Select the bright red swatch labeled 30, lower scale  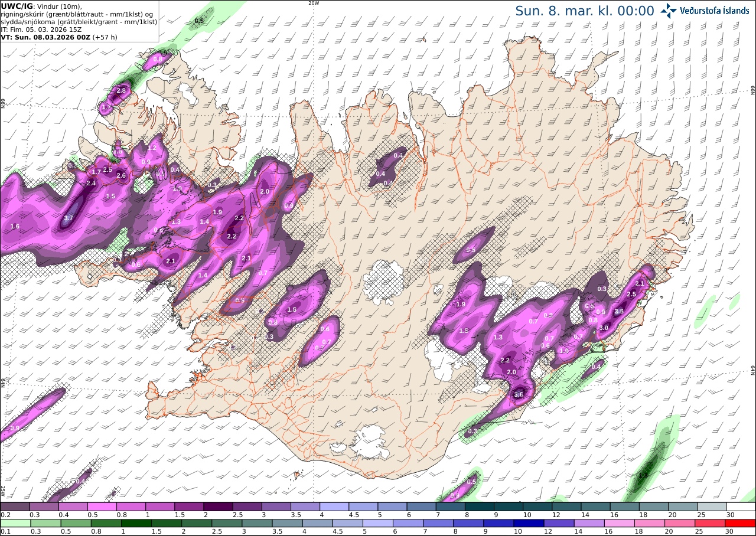[741, 523]
